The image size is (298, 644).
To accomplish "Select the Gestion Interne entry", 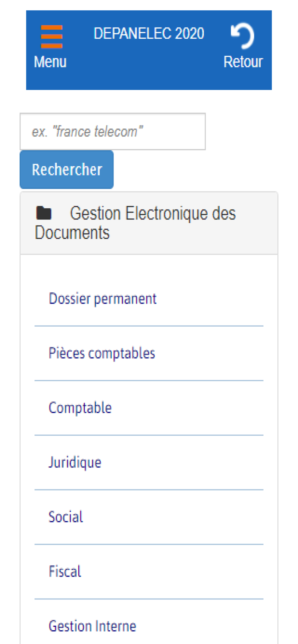I will click(93, 626).
